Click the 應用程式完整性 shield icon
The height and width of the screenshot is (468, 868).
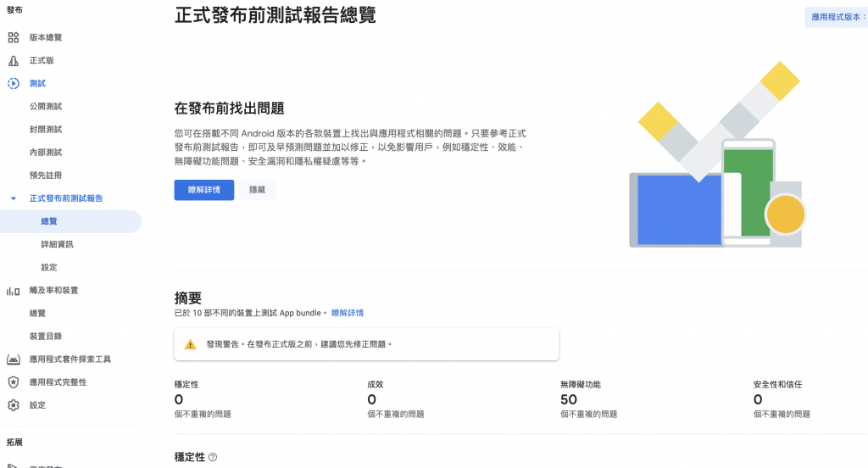click(x=14, y=382)
